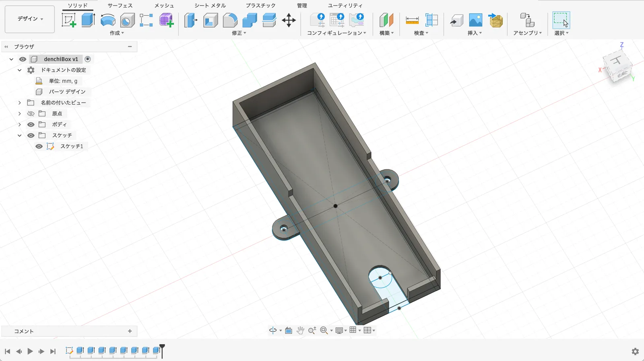The image size is (644, 361).
Task: Hide the ボディ folder using its eye
Action: [x=31, y=125]
